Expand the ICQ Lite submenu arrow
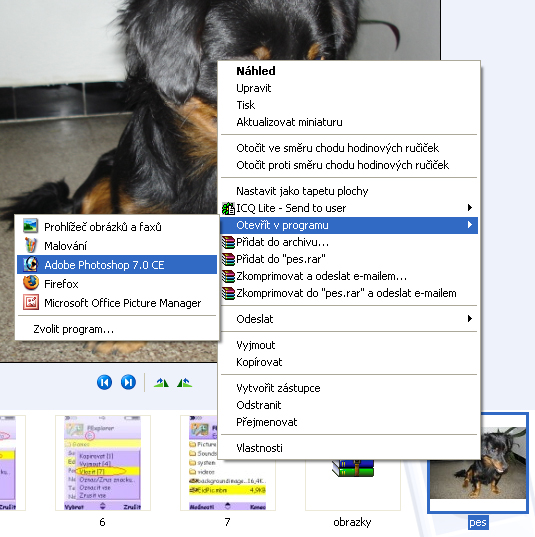The width and height of the screenshot is (535, 537). coord(470,208)
